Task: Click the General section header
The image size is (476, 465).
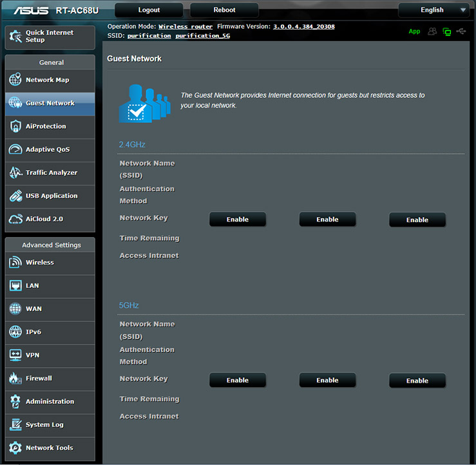Action: [x=52, y=62]
